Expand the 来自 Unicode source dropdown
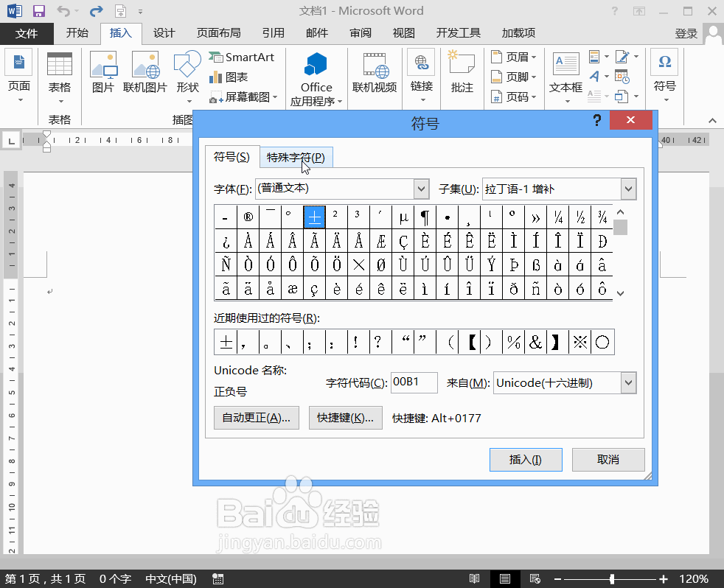Viewport: 724px width, 588px height. 627,382
